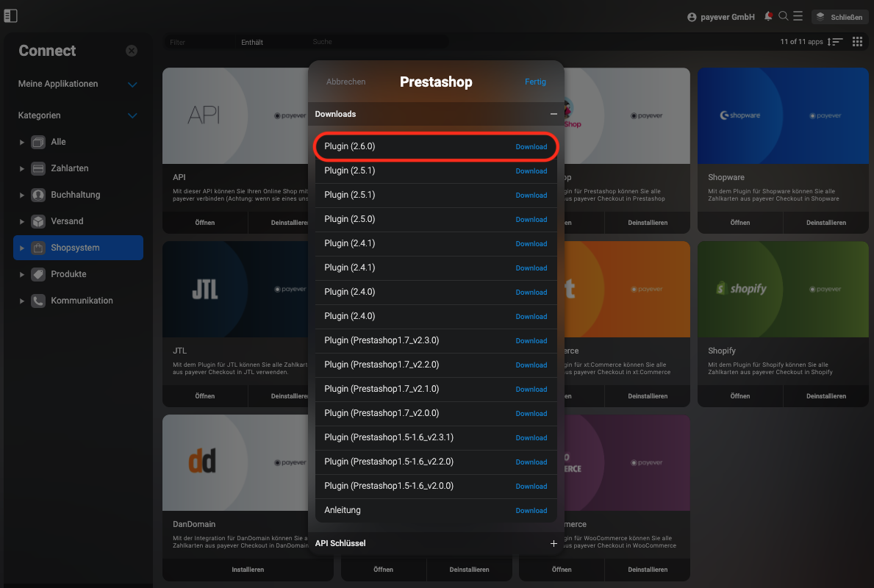Screen dimensions: 874x588
Task: Download Plugin (2.6.0)
Action: pos(531,146)
